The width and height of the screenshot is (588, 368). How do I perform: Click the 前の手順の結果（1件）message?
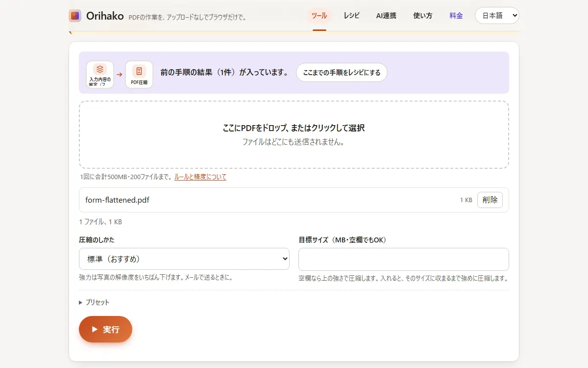point(225,72)
